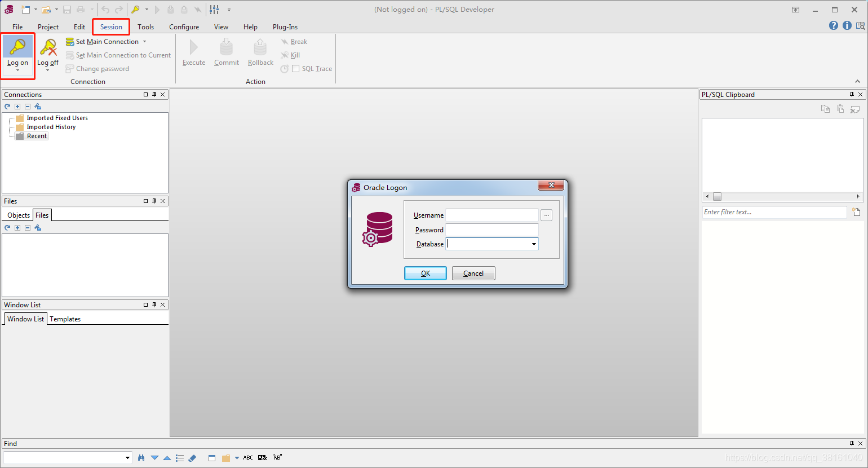Refresh the Files panel
This screenshot has height=468, width=868.
[7, 228]
